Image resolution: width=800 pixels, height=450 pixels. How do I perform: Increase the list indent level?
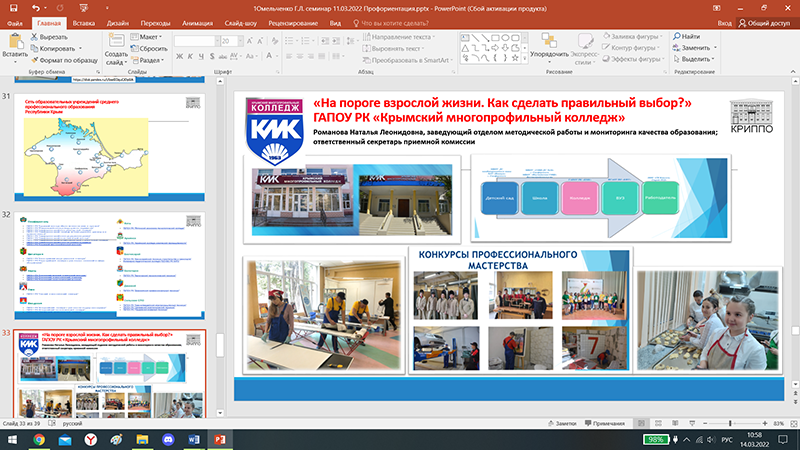336,41
